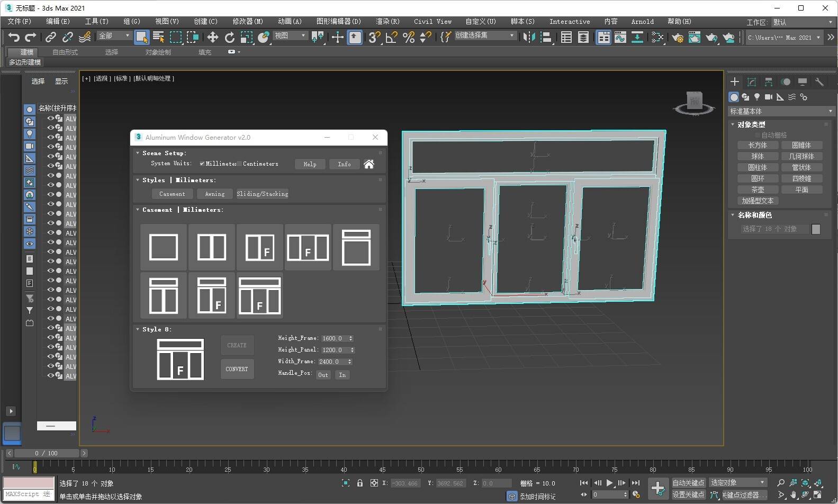Select the Link tool icon
The width and height of the screenshot is (838, 504).
(x=50, y=37)
